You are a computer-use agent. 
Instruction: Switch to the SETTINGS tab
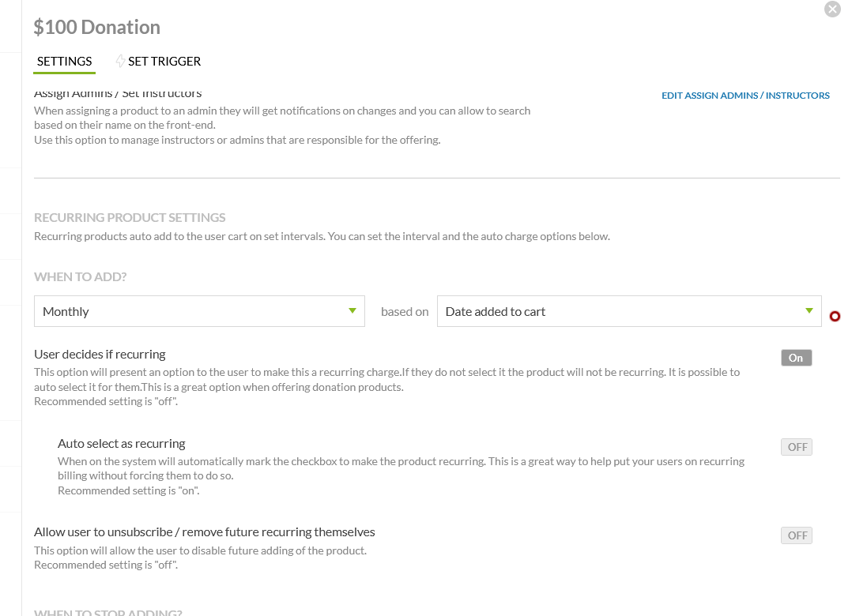coord(64,61)
